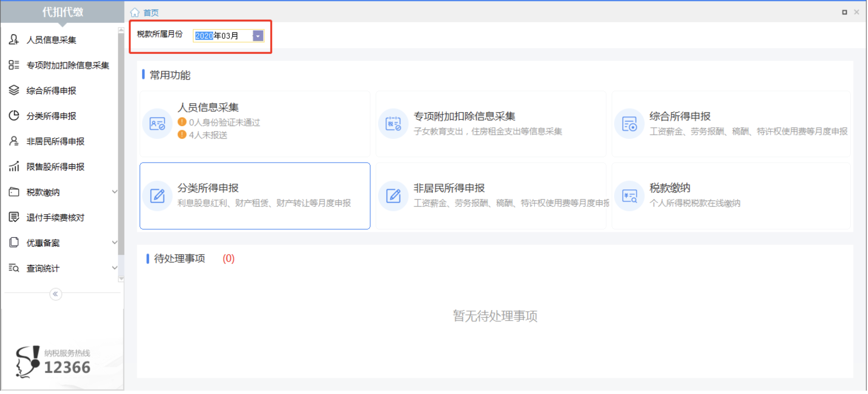Click the sidebar scrollbar up arrow
868x394 pixels.
click(x=121, y=30)
